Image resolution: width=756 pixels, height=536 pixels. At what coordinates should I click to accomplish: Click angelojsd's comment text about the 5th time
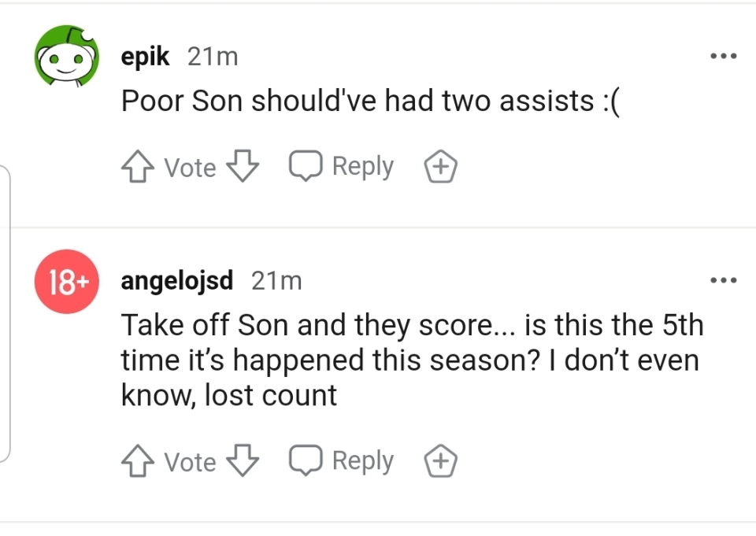[x=409, y=360]
